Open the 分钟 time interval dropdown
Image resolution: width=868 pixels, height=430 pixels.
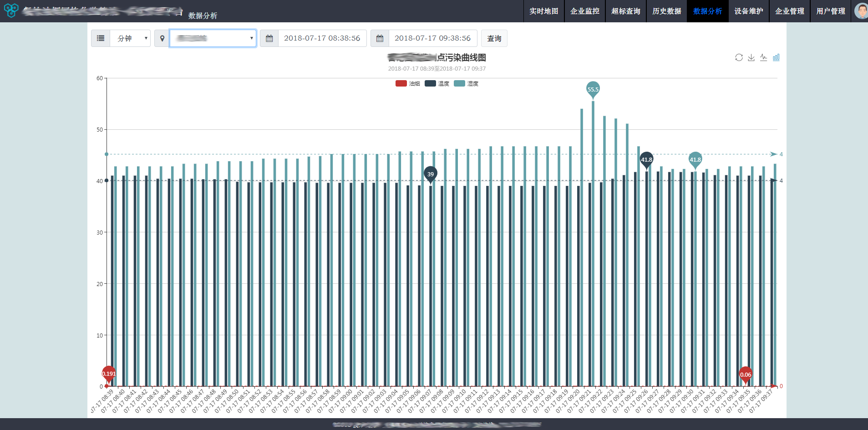click(130, 38)
